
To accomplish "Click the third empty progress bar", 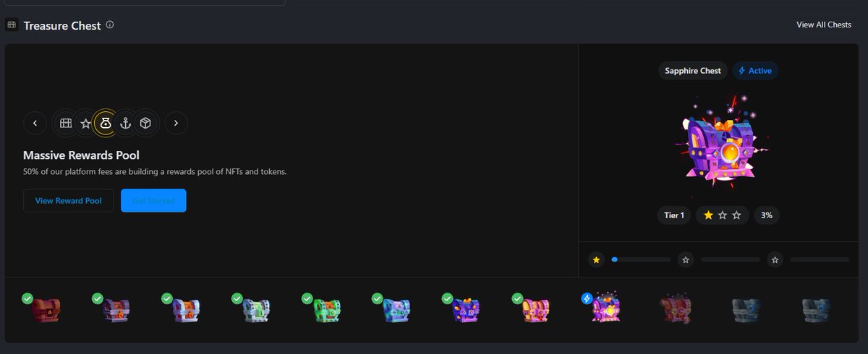I will coord(820,259).
